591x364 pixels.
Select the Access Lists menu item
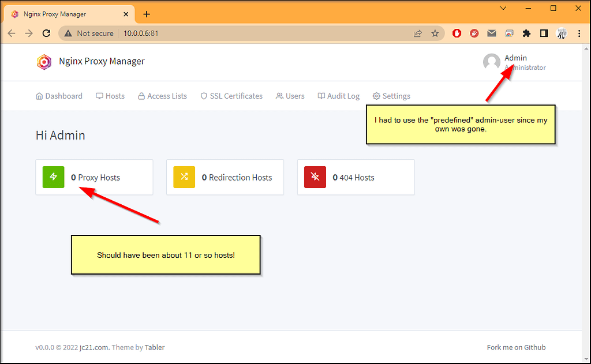click(162, 96)
